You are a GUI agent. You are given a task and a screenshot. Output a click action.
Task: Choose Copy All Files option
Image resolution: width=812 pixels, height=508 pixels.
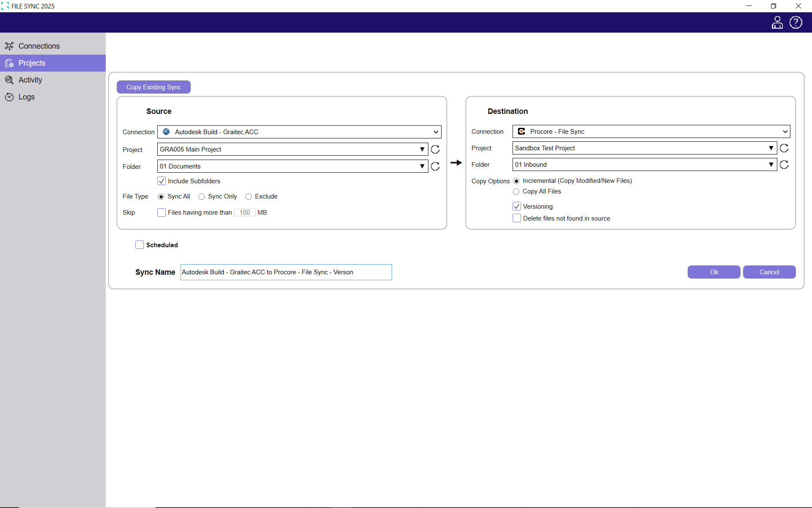point(516,192)
